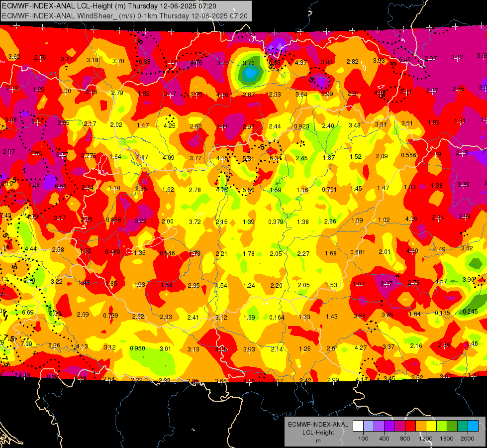The width and height of the screenshot is (487, 448).
Task: Click the red legend swatch
Action: [410, 426]
